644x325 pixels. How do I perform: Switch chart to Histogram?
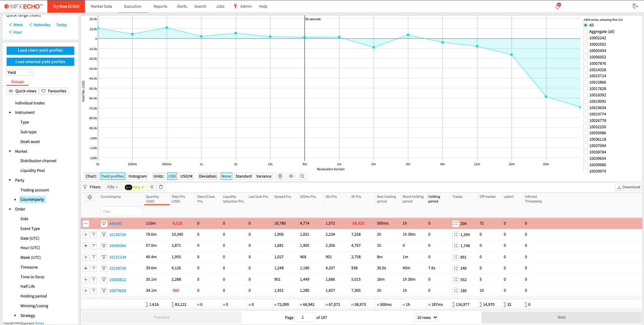138,176
